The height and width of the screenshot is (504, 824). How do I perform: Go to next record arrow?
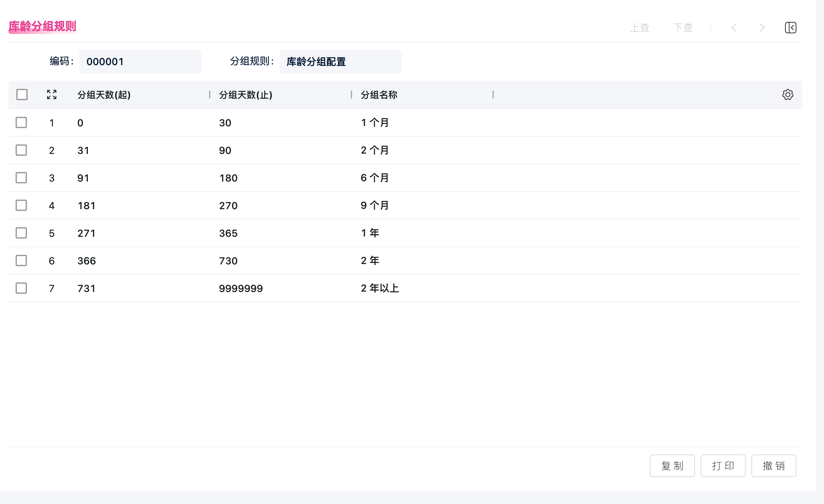point(762,28)
